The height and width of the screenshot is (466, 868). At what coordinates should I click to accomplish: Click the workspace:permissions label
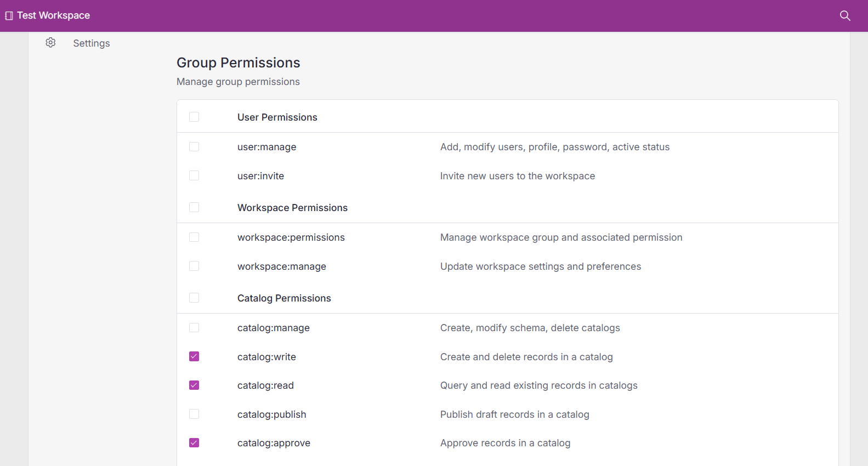point(291,237)
